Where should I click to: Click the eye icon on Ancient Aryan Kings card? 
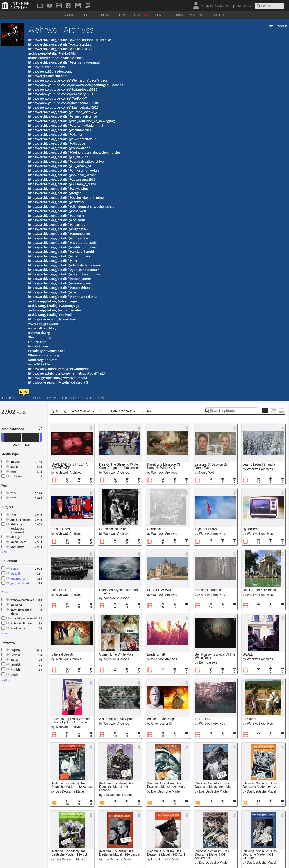click(x=163, y=733)
